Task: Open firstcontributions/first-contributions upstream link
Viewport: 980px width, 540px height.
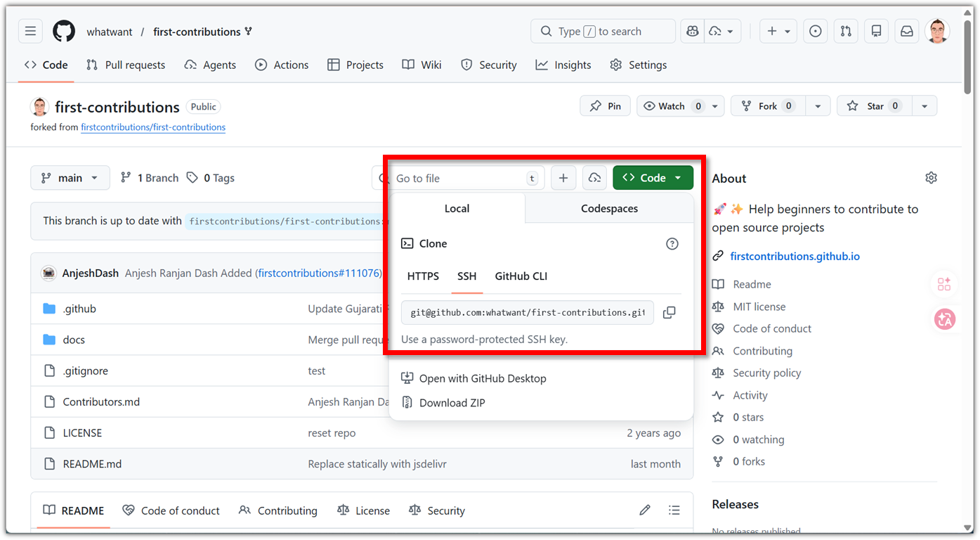Action: pos(153,127)
